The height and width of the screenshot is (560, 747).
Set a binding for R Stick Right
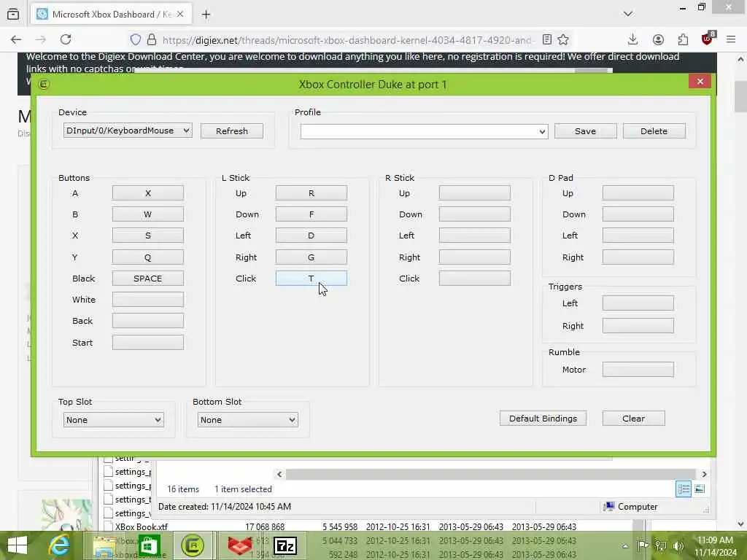point(474,257)
